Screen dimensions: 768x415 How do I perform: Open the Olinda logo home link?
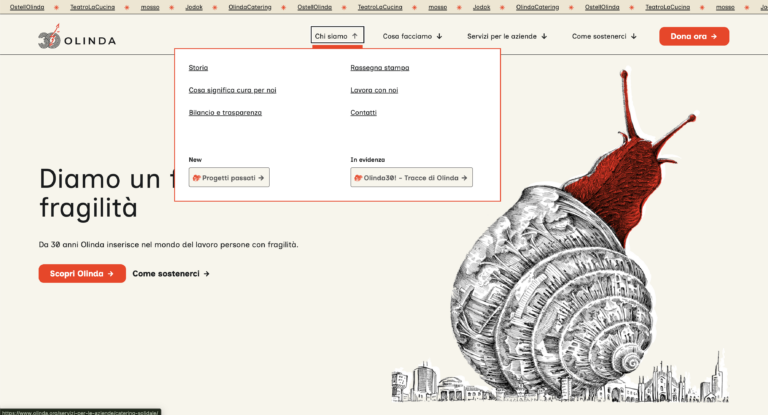pyautogui.click(x=77, y=37)
